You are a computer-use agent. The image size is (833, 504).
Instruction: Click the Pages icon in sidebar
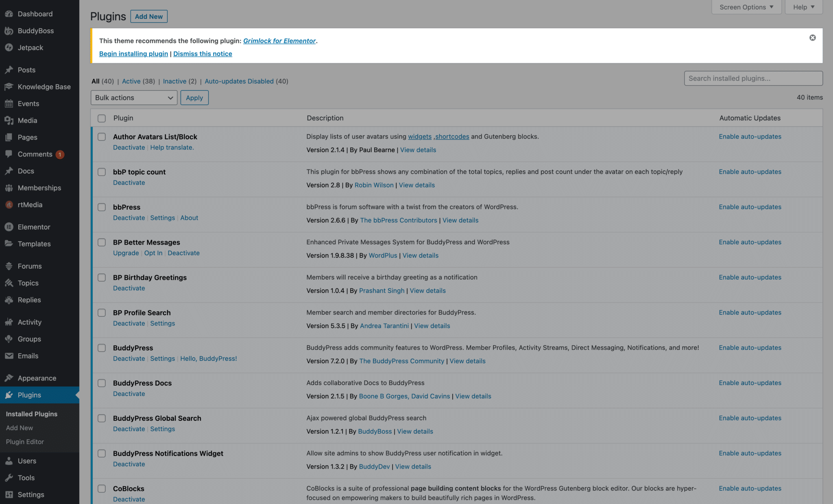tap(9, 137)
